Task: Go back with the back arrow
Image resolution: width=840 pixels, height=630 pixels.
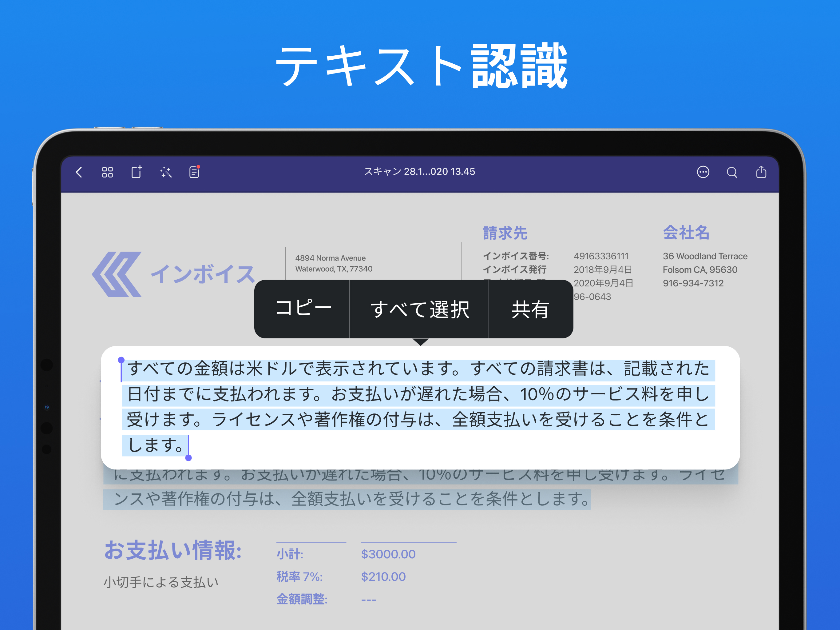Action: coord(79,172)
